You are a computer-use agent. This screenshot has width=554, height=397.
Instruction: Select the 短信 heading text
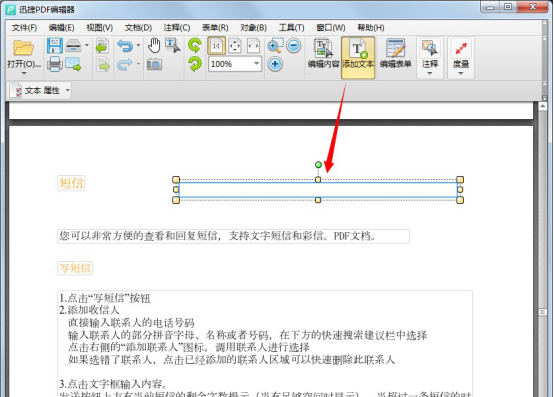[x=71, y=183]
